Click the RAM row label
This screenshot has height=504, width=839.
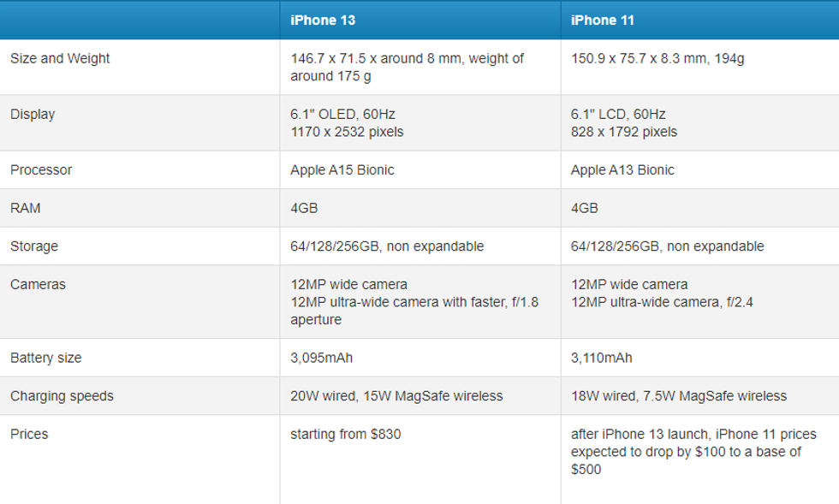(25, 208)
